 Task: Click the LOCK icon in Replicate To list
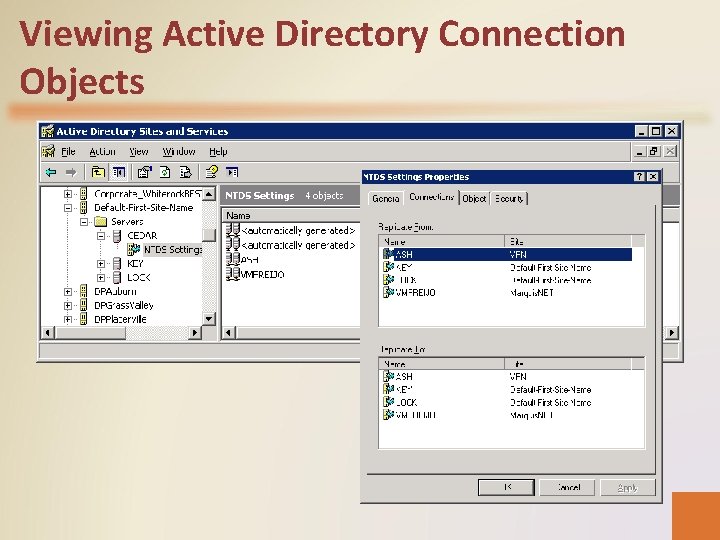tap(388, 402)
